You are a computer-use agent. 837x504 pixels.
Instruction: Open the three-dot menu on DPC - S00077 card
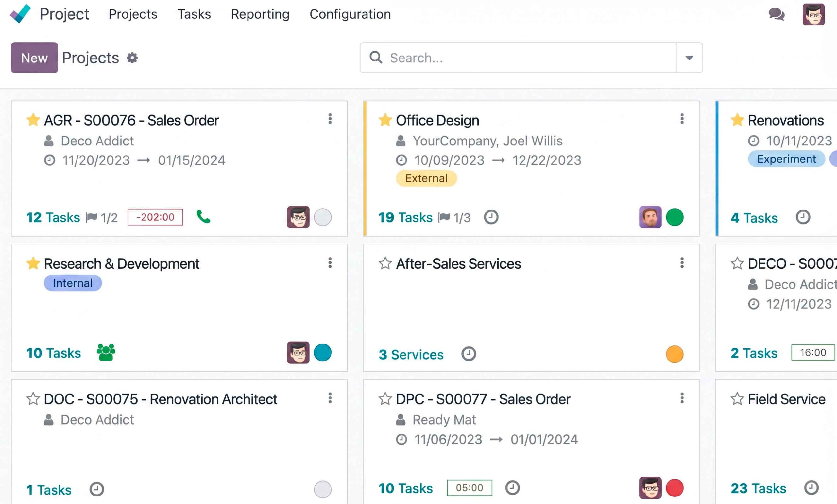click(x=682, y=398)
